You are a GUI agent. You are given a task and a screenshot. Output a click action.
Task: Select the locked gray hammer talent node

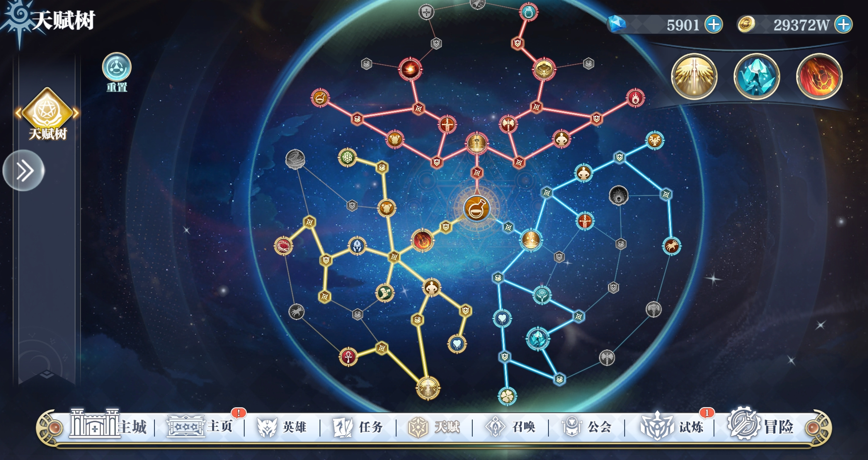pos(654,309)
